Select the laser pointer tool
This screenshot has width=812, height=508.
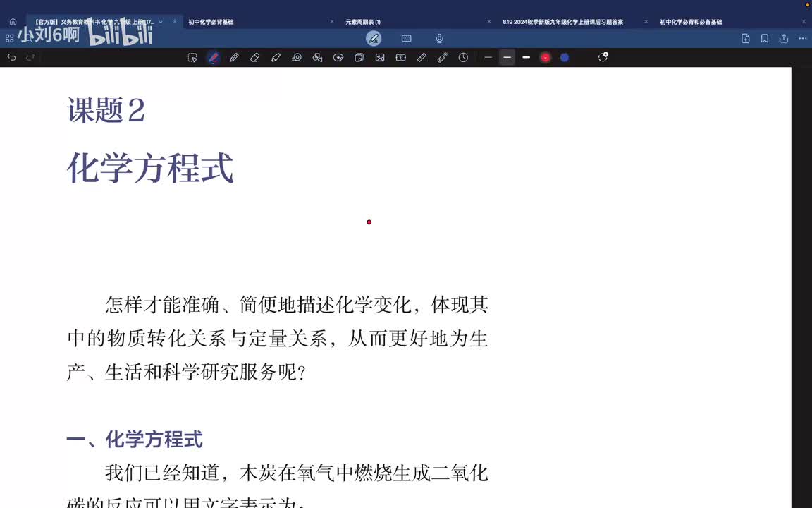point(442,58)
